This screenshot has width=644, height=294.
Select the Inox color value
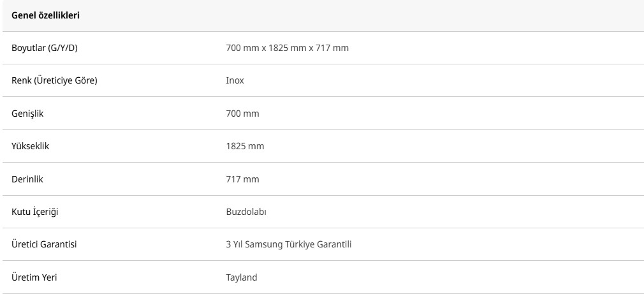point(235,80)
